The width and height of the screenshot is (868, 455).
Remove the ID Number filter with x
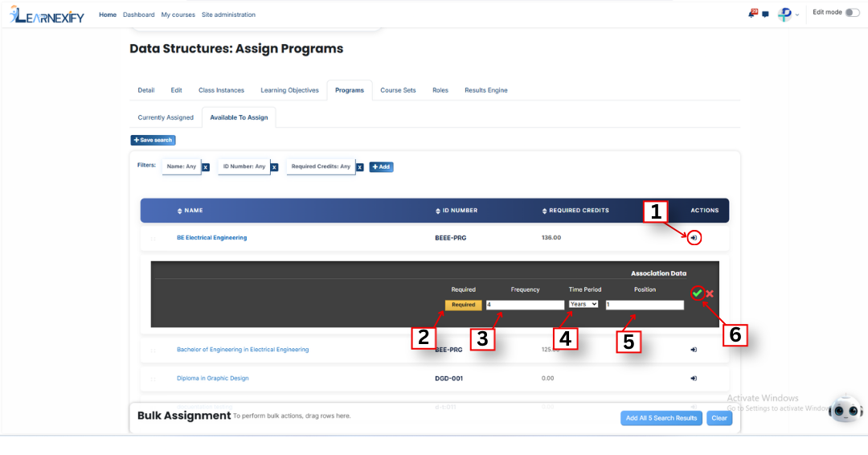(274, 167)
